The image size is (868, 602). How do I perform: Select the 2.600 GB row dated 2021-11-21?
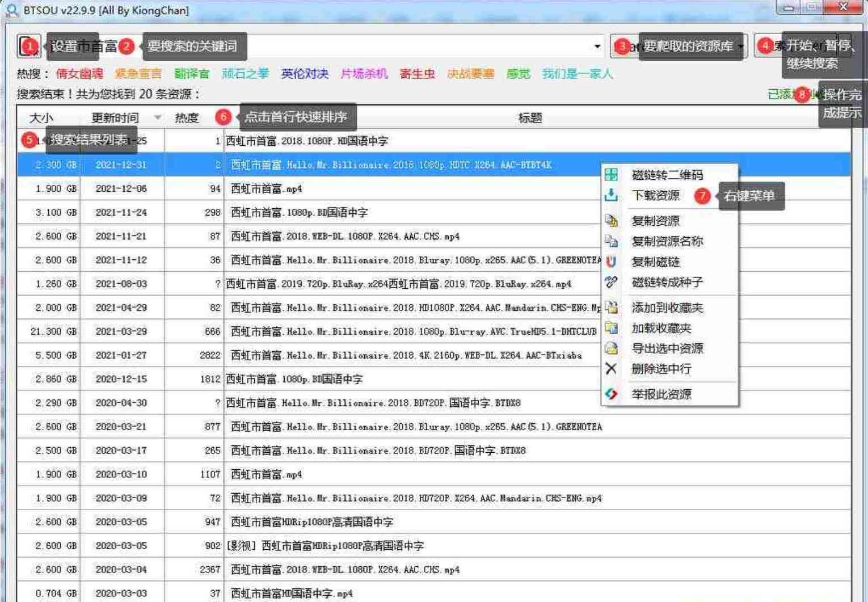coord(434,236)
